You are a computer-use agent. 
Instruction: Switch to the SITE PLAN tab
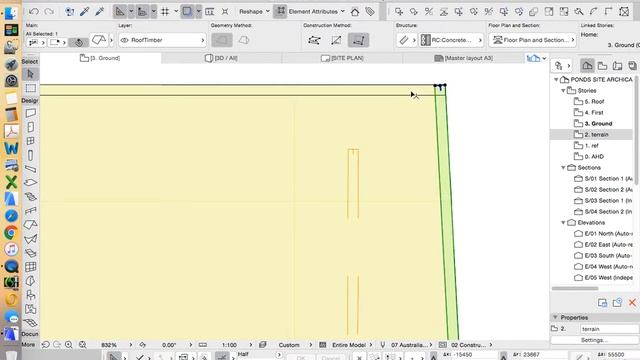click(x=342, y=58)
